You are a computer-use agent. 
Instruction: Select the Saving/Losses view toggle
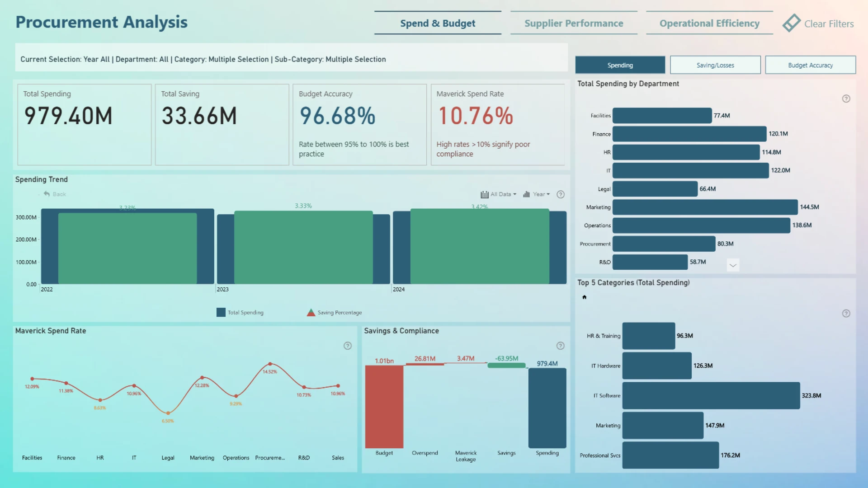715,65
